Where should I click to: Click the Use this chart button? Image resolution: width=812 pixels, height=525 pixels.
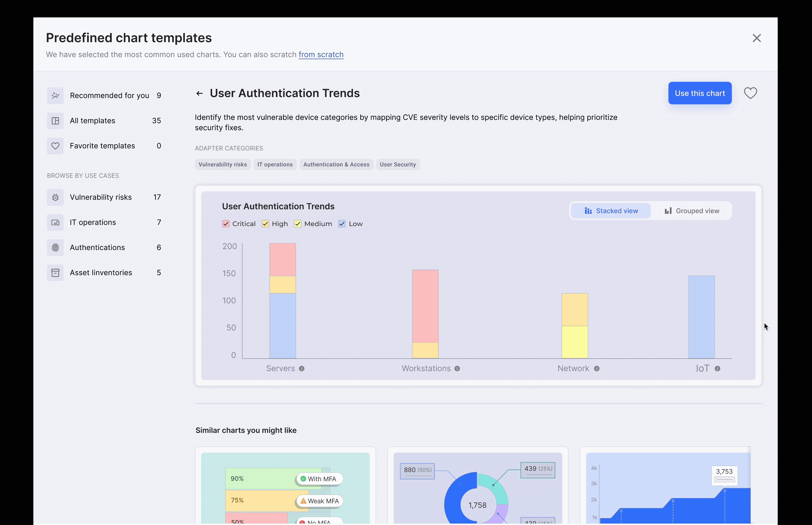(700, 93)
